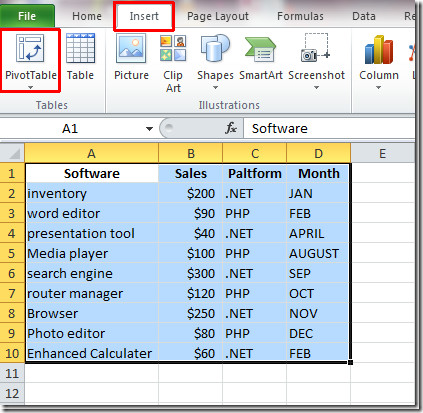
Task: Select column E header
Action: 382,154
